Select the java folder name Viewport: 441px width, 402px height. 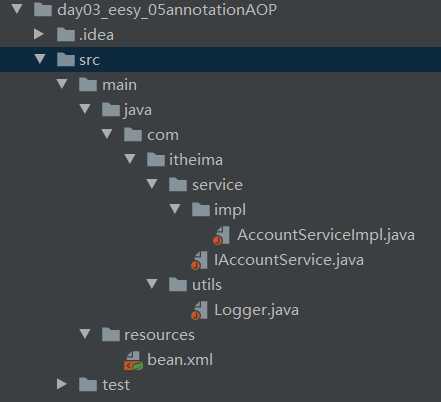138,110
